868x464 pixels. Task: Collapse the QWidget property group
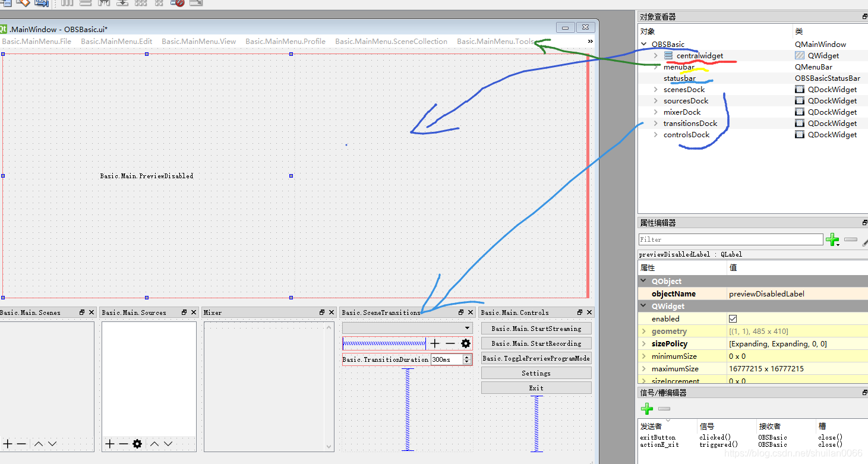(643, 307)
